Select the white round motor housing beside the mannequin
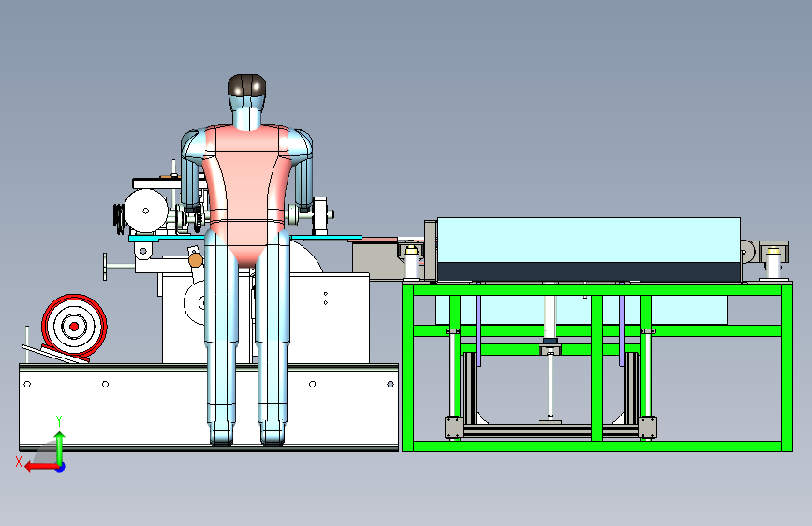 [145, 211]
